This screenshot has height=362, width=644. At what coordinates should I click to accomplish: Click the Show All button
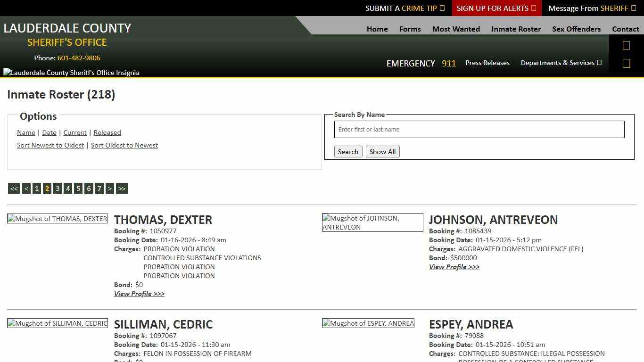point(382,151)
